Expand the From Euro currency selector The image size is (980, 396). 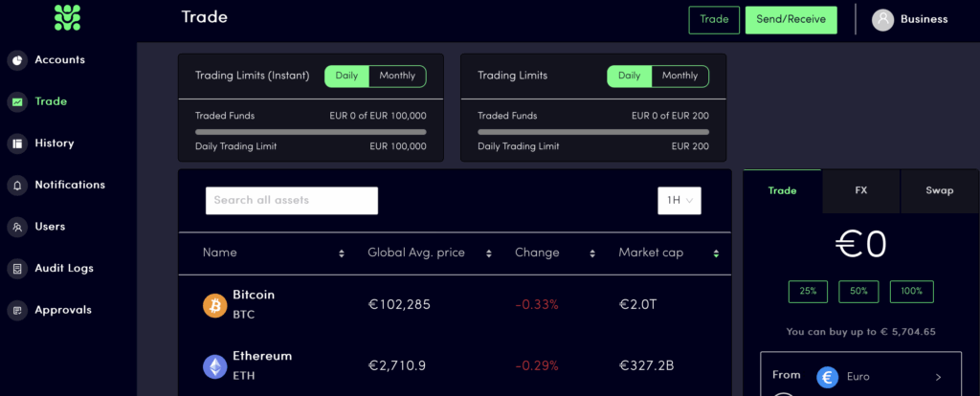click(860, 377)
